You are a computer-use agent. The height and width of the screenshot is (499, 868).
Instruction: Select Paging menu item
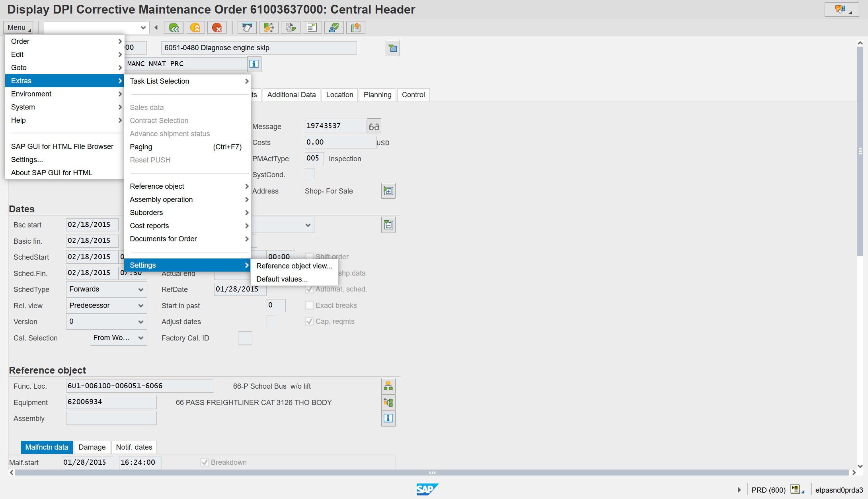click(x=187, y=147)
